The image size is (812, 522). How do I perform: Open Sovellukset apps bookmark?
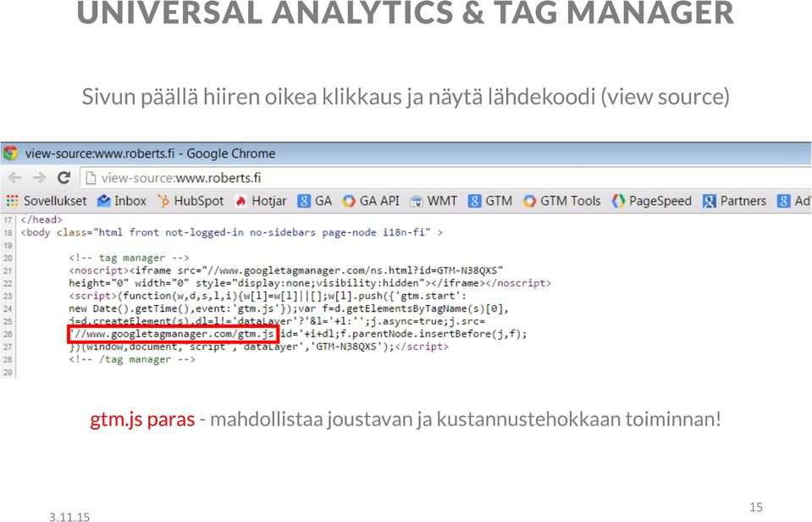[47, 201]
